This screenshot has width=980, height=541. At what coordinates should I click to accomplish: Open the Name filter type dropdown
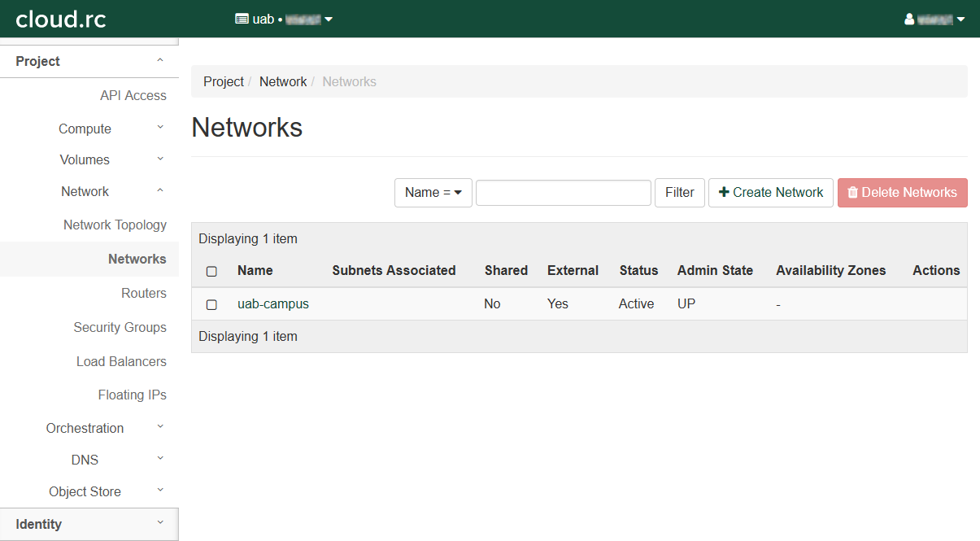433,193
